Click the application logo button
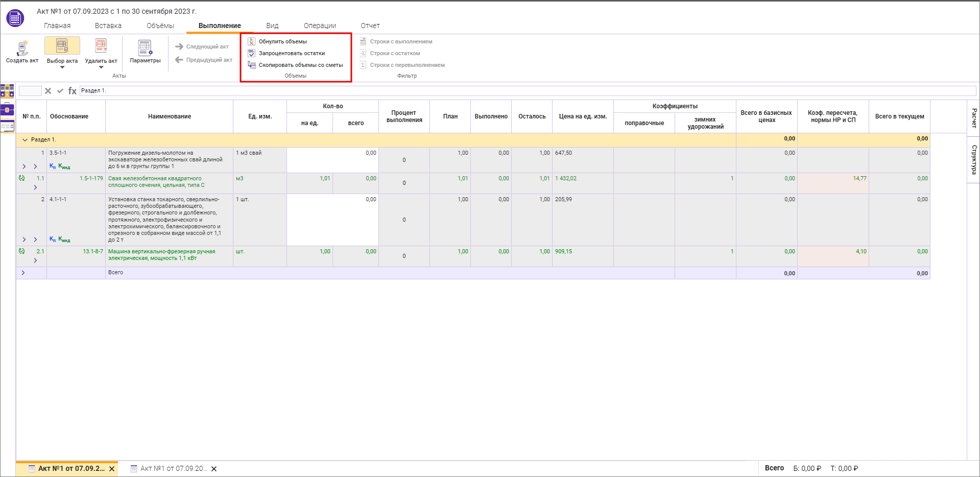The width and height of the screenshot is (980, 477). point(15,18)
